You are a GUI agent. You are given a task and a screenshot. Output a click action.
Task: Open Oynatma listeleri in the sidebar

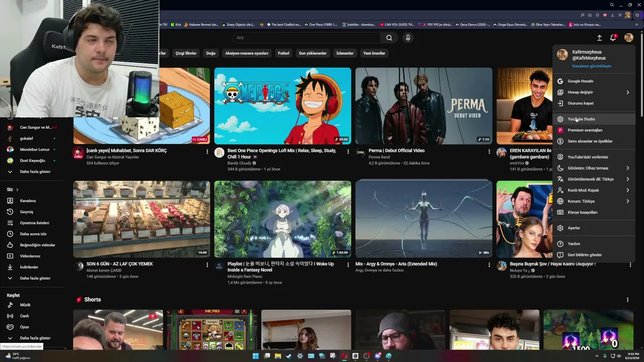click(32, 223)
